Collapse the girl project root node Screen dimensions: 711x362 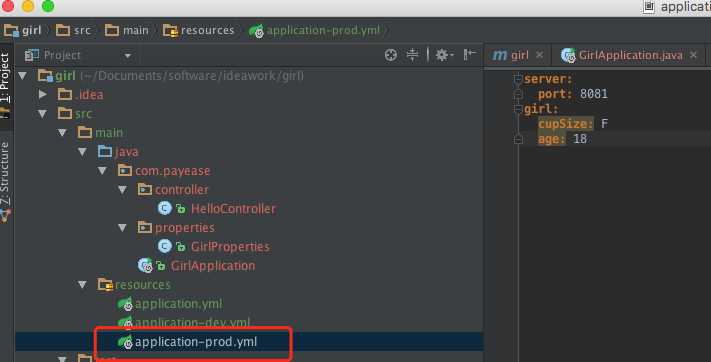pyautogui.click(x=22, y=76)
